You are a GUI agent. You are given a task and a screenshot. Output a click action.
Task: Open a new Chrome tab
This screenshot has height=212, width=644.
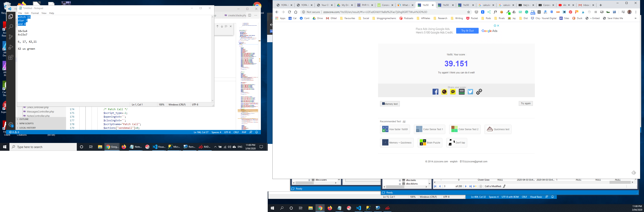tap(600, 5)
